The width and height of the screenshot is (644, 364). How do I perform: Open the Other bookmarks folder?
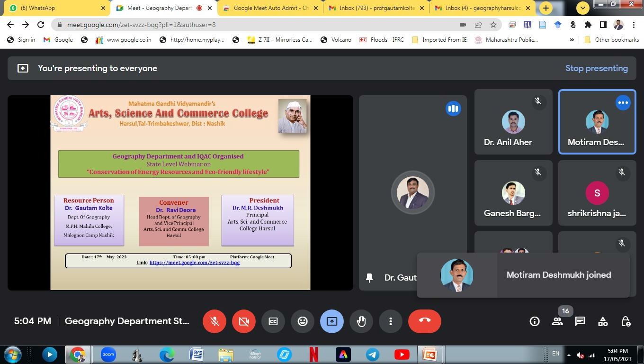[x=611, y=40]
